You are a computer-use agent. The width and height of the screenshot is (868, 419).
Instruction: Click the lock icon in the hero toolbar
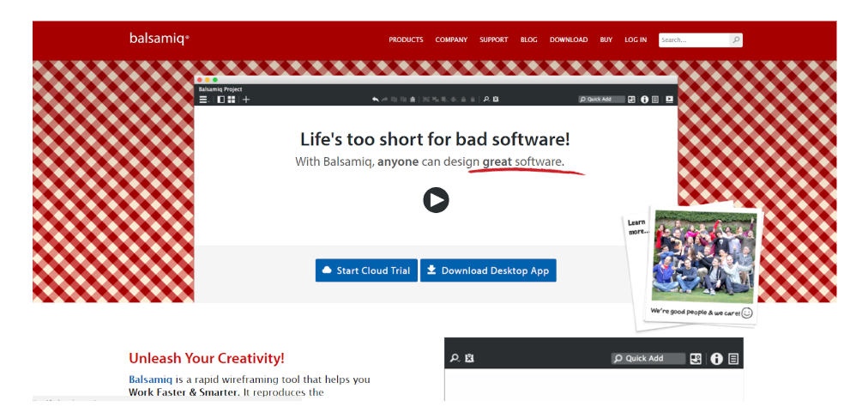click(463, 100)
